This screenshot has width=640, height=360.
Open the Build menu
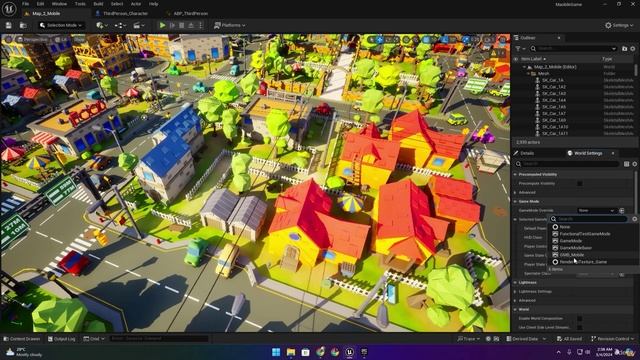(98, 4)
